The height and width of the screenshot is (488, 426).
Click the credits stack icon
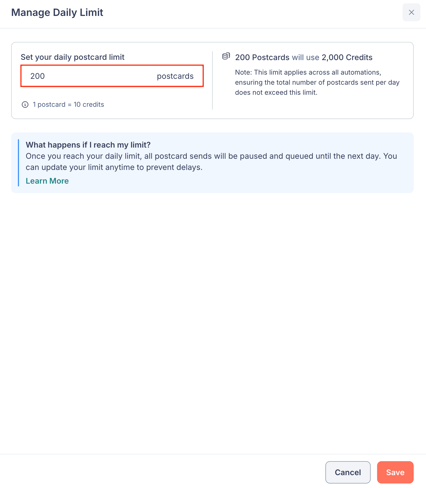pyautogui.click(x=226, y=56)
